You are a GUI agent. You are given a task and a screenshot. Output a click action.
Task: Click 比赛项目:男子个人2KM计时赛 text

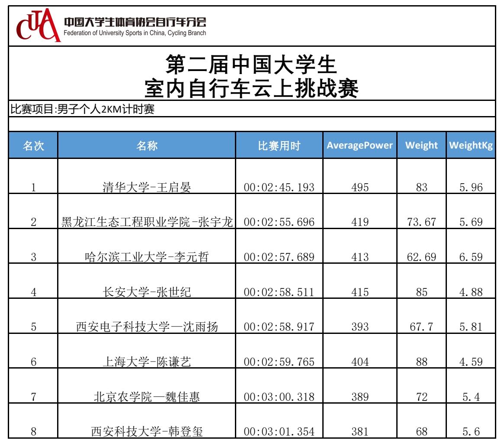click(x=82, y=109)
